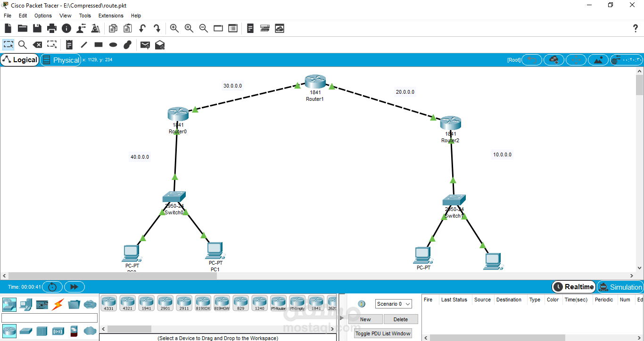The width and height of the screenshot is (644, 341).
Task: Open the Help question mark icon
Action: (x=635, y=28)
